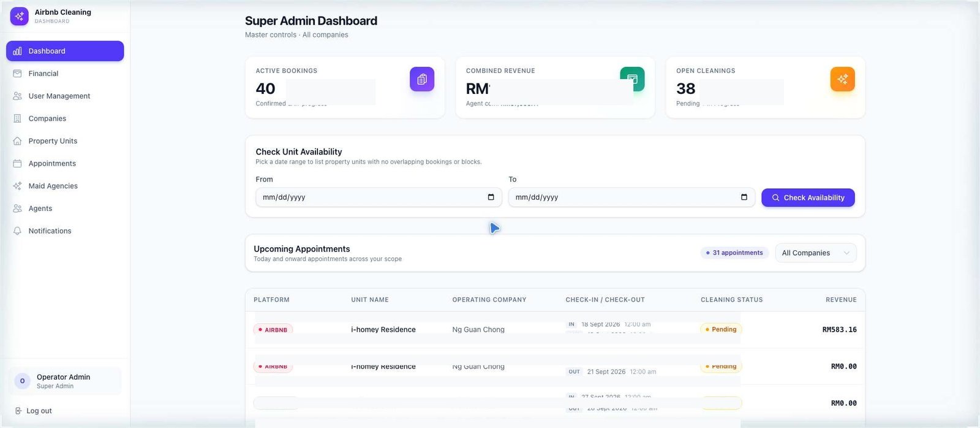Click the REVENUE column header
The width and height of the screenshot is (980, 428).
[841, 300]
